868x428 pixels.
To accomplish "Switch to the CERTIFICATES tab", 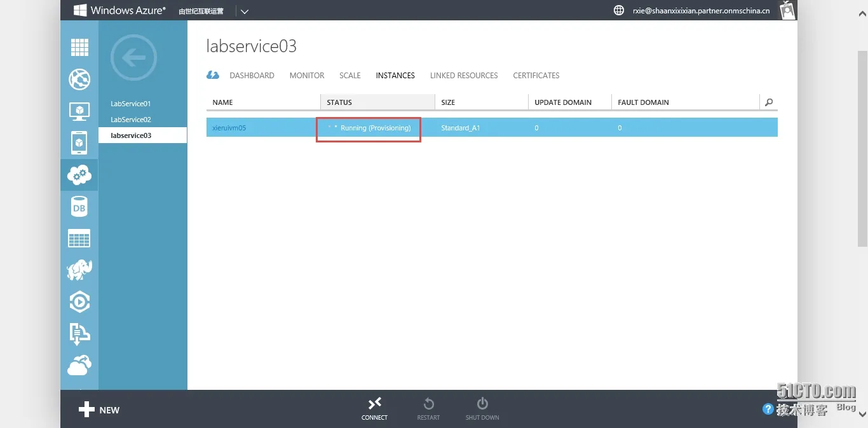I will pos(536,75).
